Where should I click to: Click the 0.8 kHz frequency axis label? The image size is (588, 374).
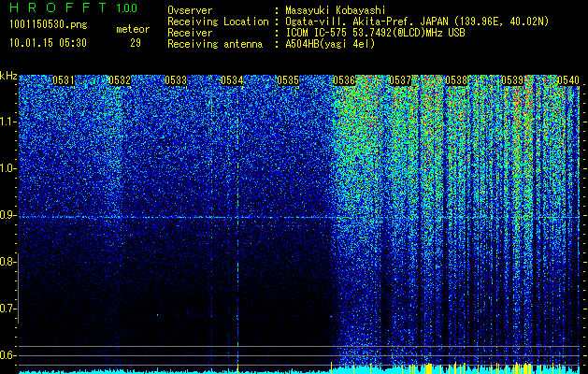[8, 262]
